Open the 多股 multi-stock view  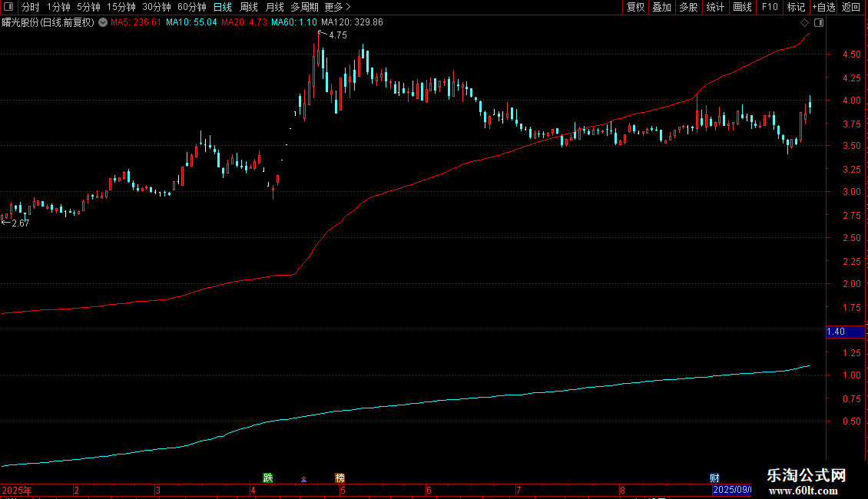click(x=689, y=7)
